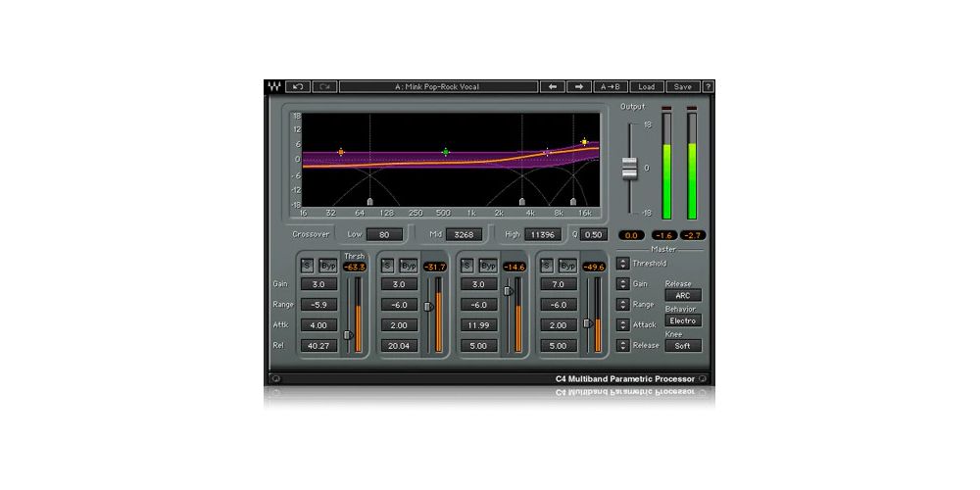
Task: Solo the band with threshold -31.7
Action: click(x=387, y=266)
